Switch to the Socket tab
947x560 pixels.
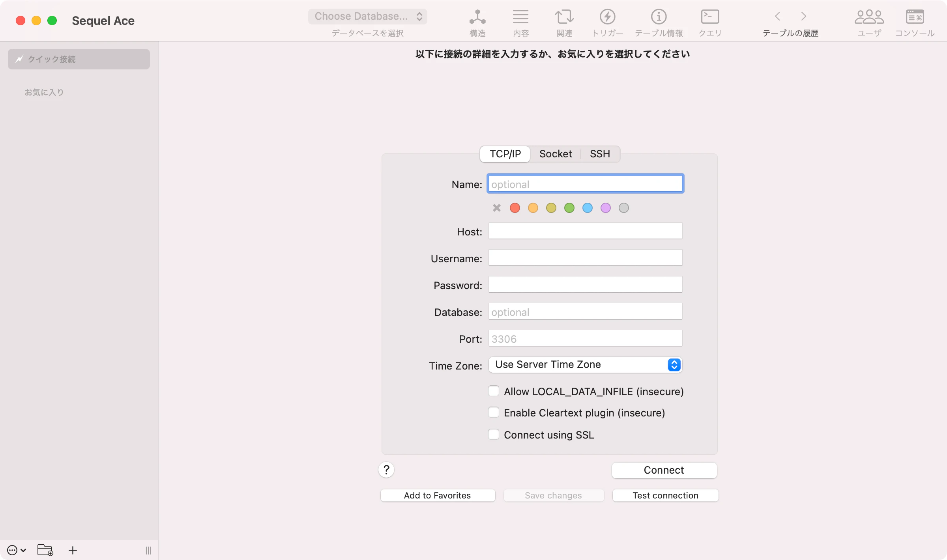[x=556, y=154]
